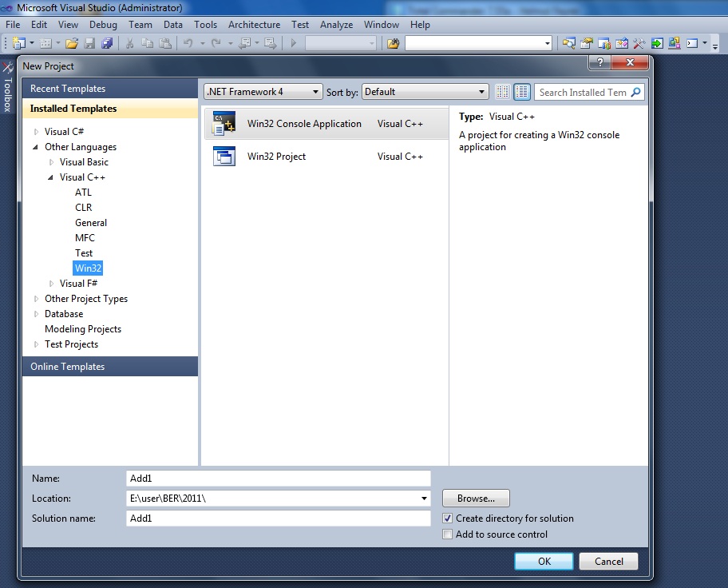Screen dimensions: 728x588
Task: Click the Start Debugging play icon
Action: point(294,43)
